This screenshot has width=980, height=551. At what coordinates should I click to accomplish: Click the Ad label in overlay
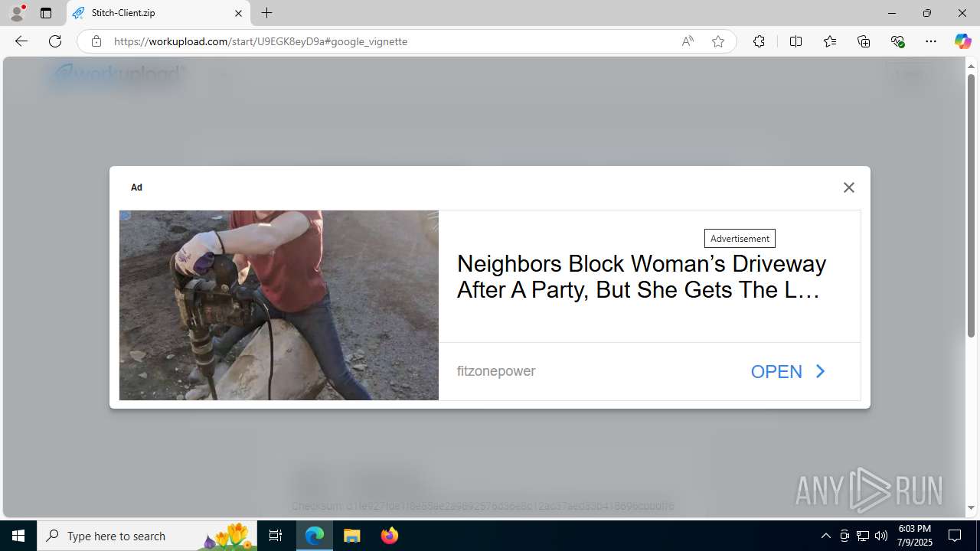point(136,187)
